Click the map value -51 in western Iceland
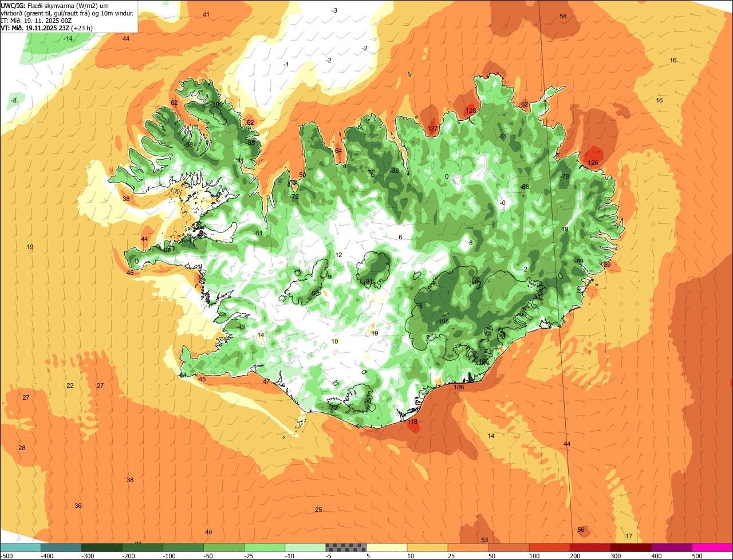The image size is (733, 560). (x=258, y=233)
